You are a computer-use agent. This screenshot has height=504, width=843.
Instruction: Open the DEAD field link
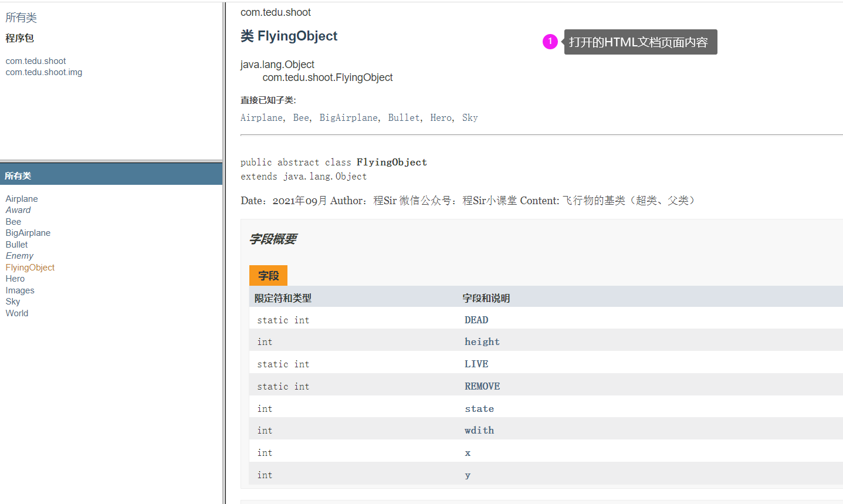(x=476, y=320)
